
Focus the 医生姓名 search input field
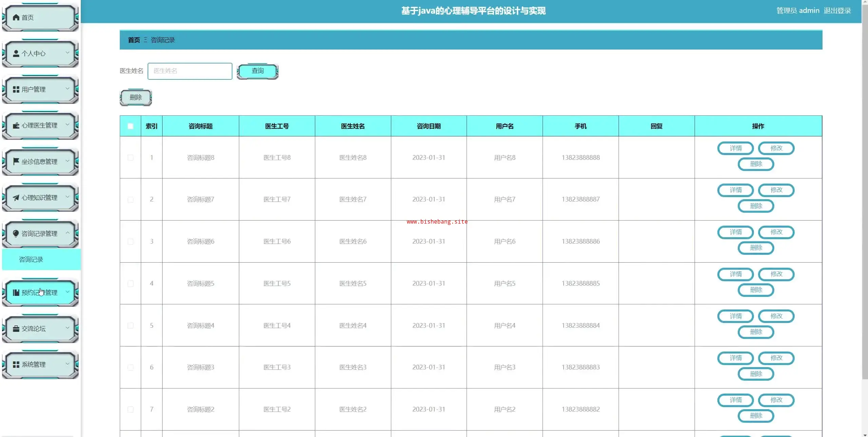pos(190,71)
